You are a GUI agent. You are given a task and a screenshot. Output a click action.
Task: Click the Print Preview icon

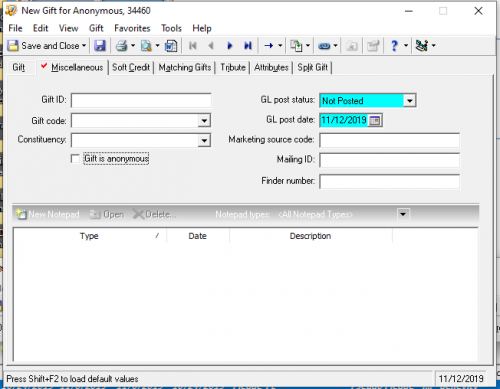[x=146, y=46]
